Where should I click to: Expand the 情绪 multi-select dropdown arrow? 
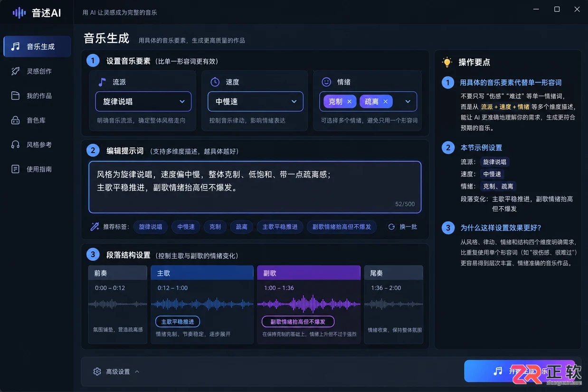(x=408, y=102)
